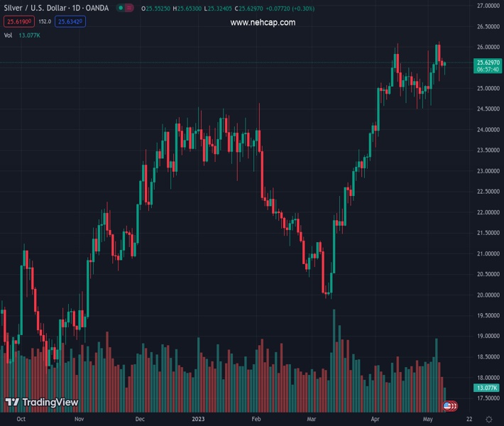Screen dimensions: 504x426
Task: Click the 27.00000 price scale level
Action: (x=488, y=6)
